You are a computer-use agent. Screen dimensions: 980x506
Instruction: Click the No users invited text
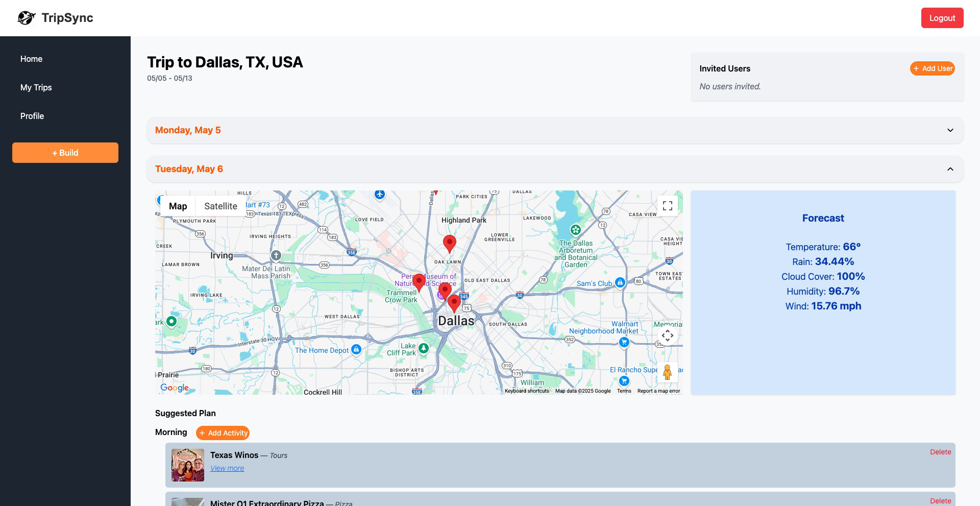730,86
